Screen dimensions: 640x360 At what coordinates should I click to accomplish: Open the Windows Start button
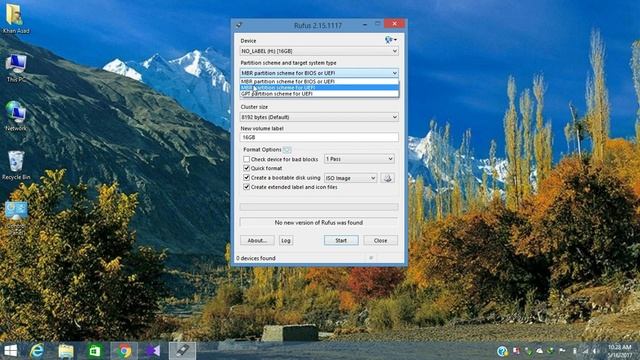coord(10,351)
